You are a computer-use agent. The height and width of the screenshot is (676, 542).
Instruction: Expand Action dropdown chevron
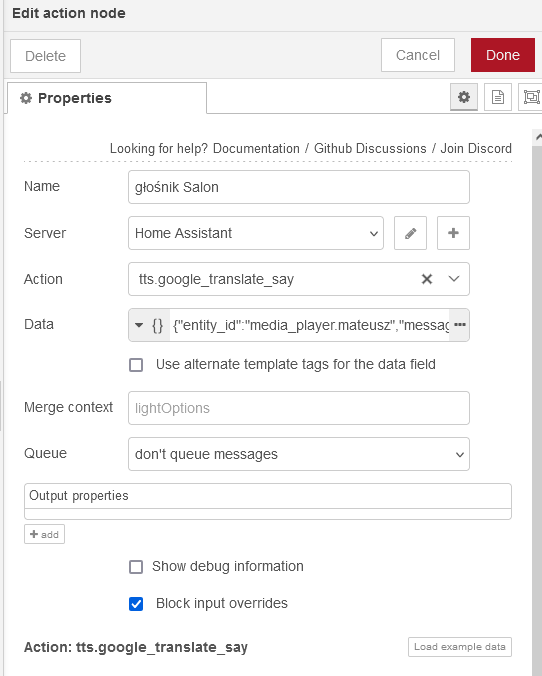pos(454,279)
